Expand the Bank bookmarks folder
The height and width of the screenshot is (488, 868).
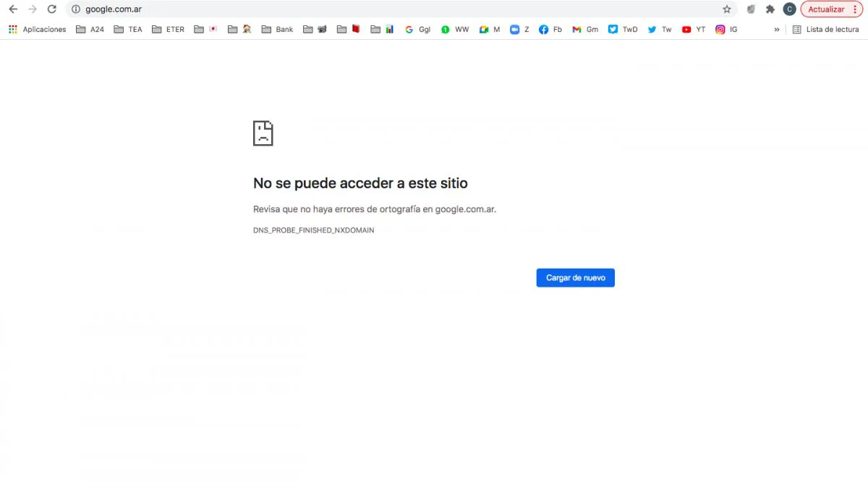(278, 29)
